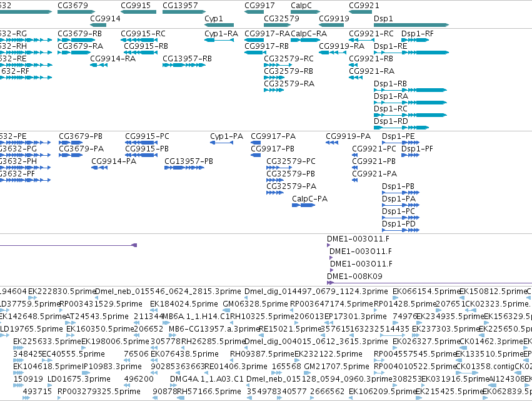Open the CG9915-RC transcript label
Image resolution: width=532 pixels, height=401 pixels.
[x=143, y=34]
